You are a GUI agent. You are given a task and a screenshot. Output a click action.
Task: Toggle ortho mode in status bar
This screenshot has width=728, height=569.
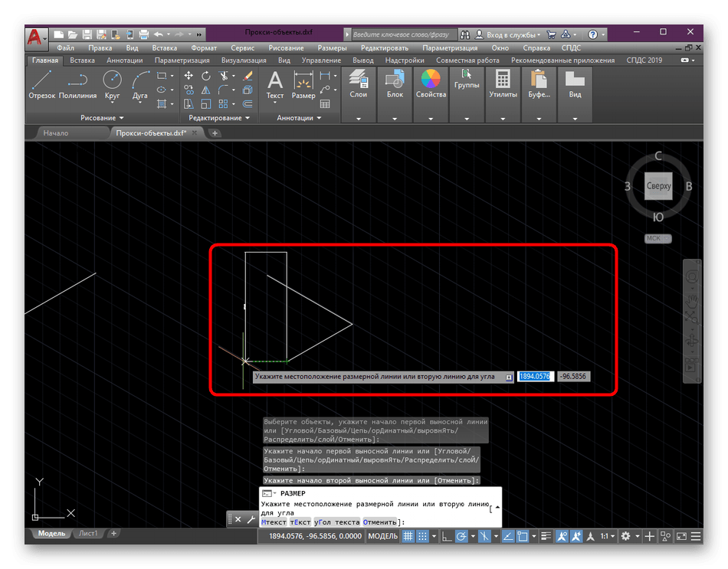pos(447,537)
